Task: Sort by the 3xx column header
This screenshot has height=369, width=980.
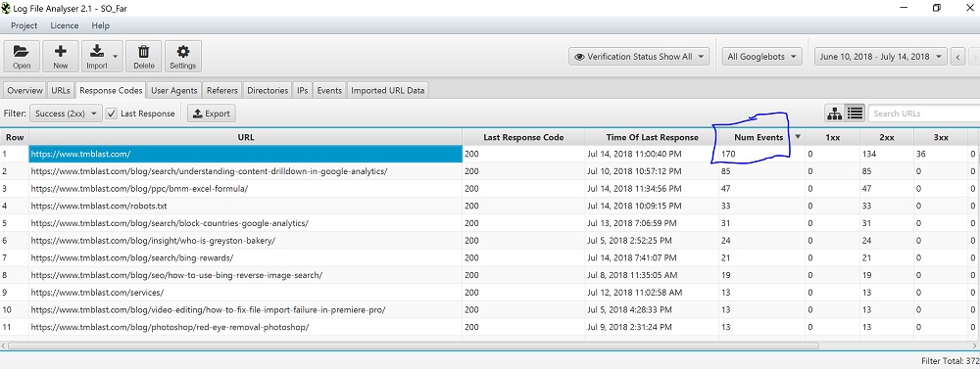Action: click(x=941, y=137)
